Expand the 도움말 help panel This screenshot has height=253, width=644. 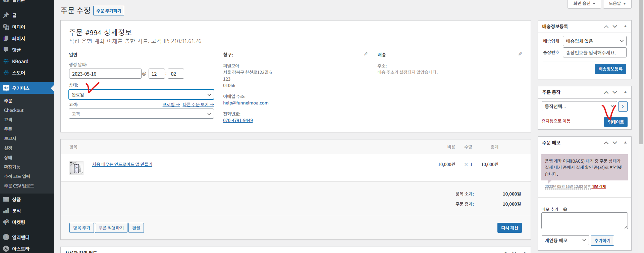tap(617, 4)
